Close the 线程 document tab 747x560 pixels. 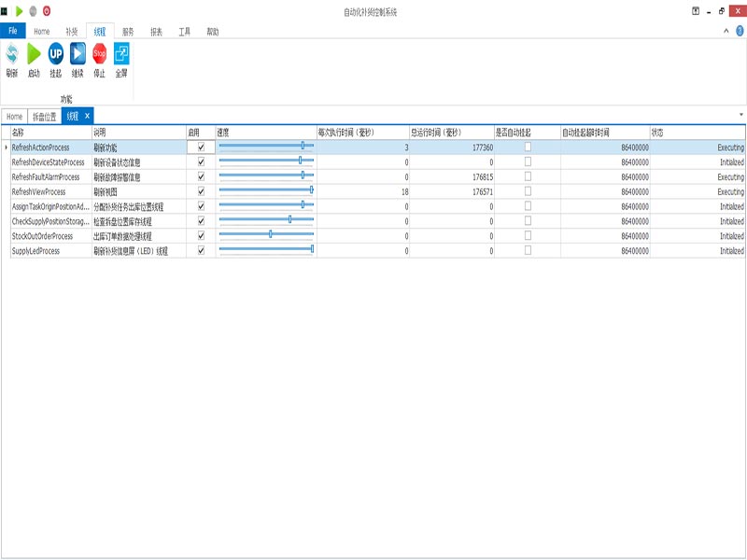[x=88, y=116]
